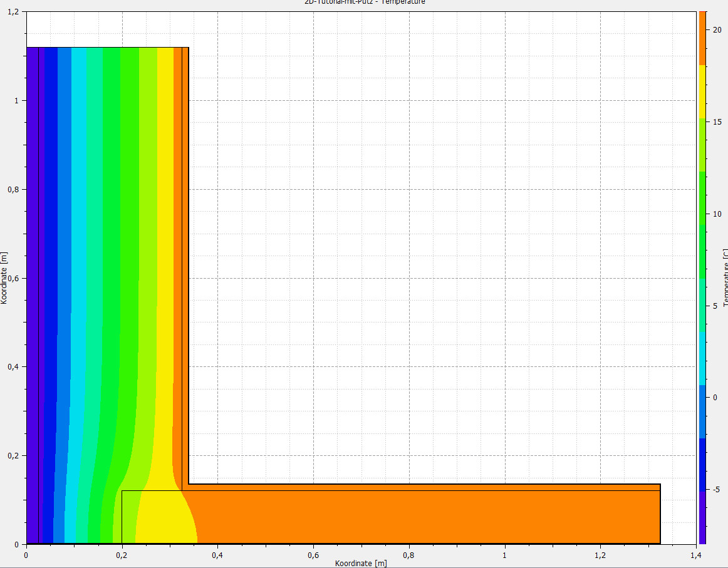
Task: Click the chart title ending in 'Temperature'
Action: click(x=365, y=2)
